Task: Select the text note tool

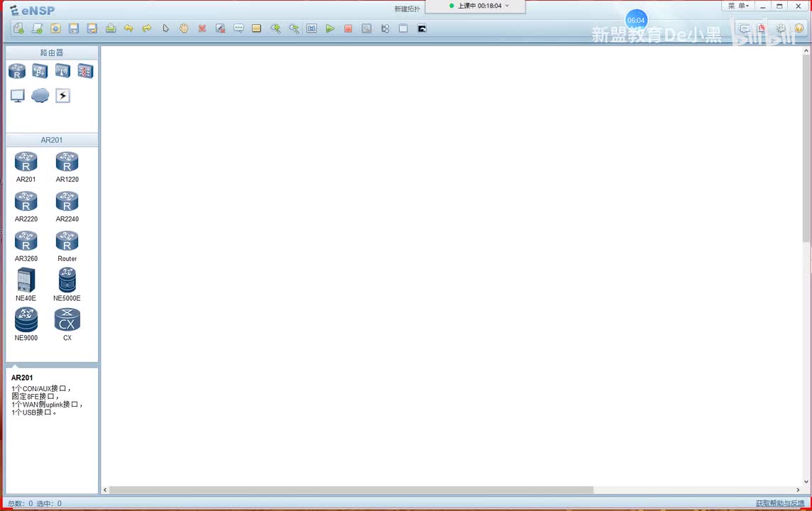Action: pos(238,28)
